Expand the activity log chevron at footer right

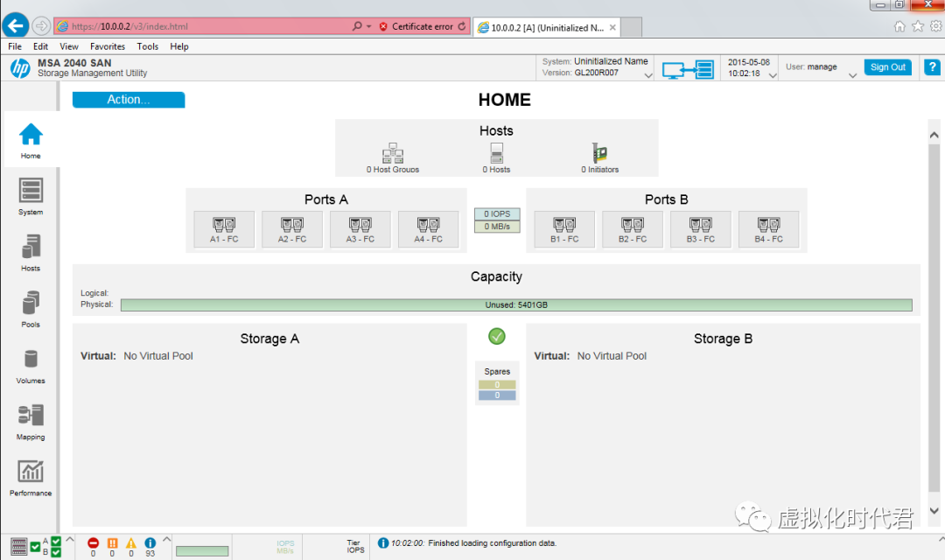(x=941, y=539)
